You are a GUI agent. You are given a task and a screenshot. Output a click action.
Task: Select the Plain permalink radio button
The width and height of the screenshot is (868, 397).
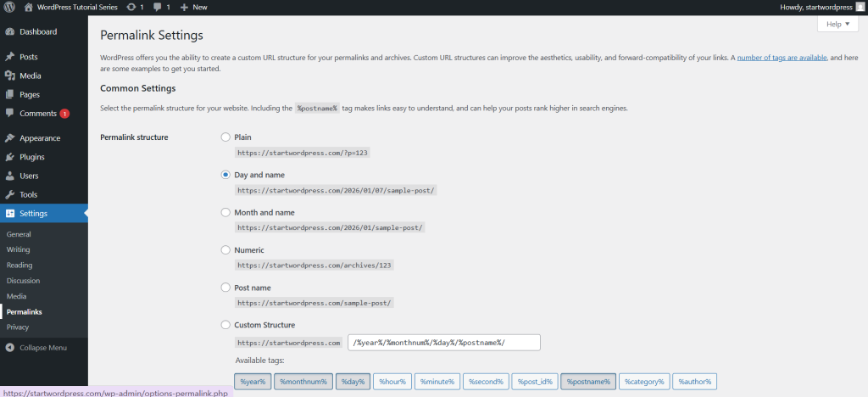[225, 137]
